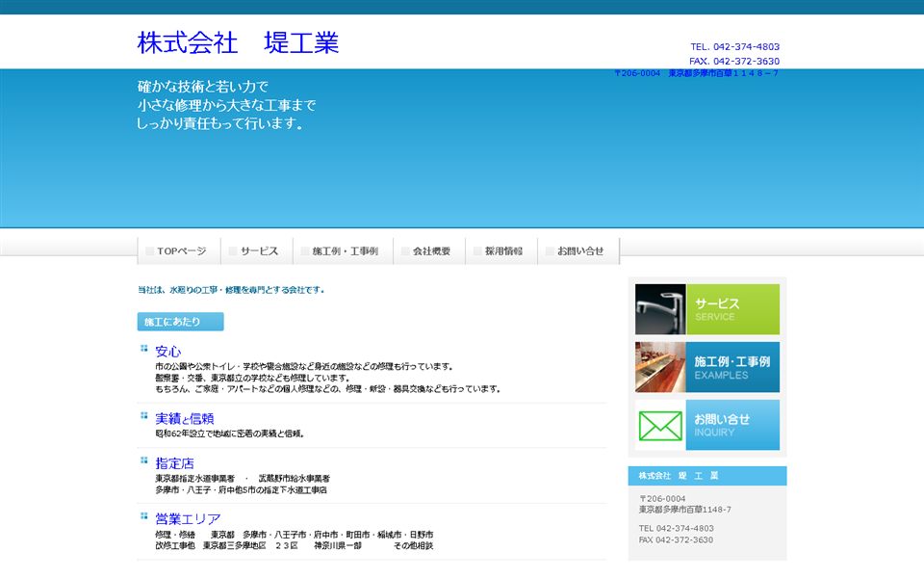924x578 pixels.
Task: Click the sidebar TEL 042-374-4803 line
Action: click(x=676, y=529)
